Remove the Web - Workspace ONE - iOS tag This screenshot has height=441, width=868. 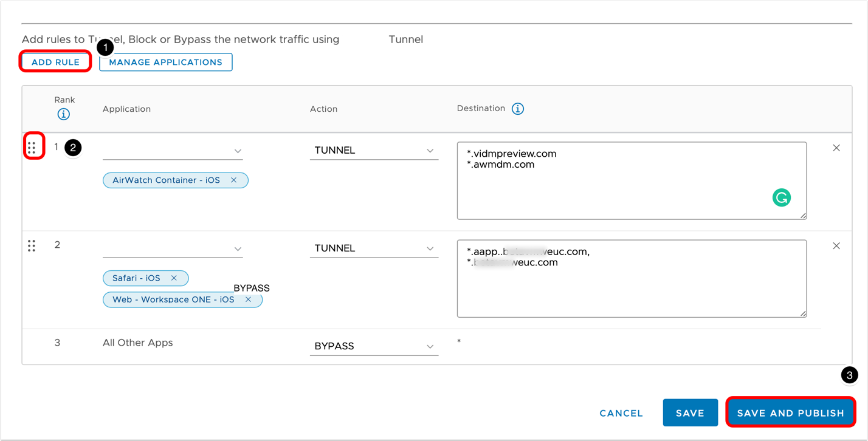click(x=249, y=299)
